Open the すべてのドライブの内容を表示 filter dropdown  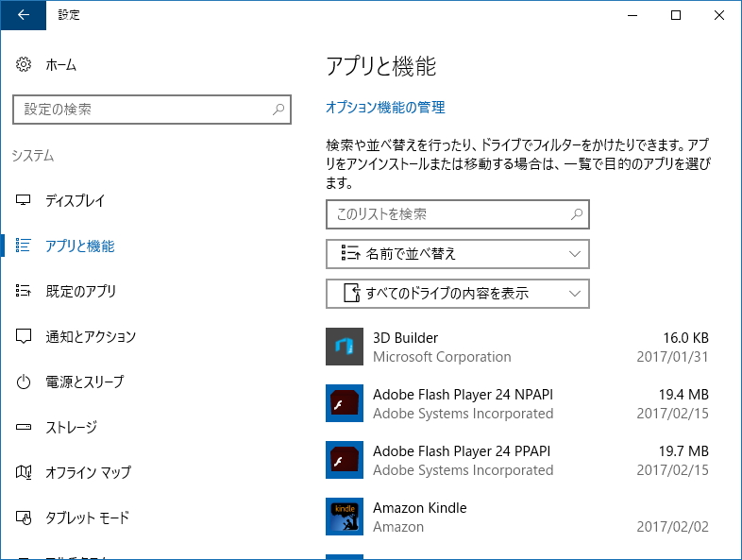click(x=458, y=294)
